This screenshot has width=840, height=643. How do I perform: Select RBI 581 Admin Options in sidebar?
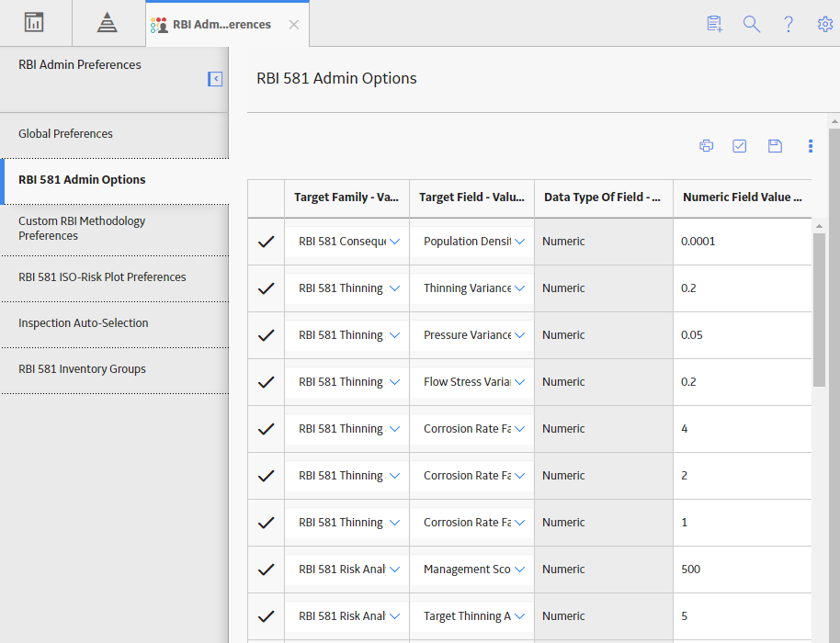point(114,180)
